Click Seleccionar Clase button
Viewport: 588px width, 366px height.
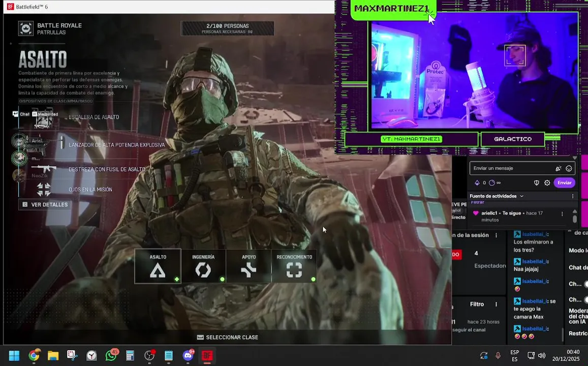pos(228,337)
